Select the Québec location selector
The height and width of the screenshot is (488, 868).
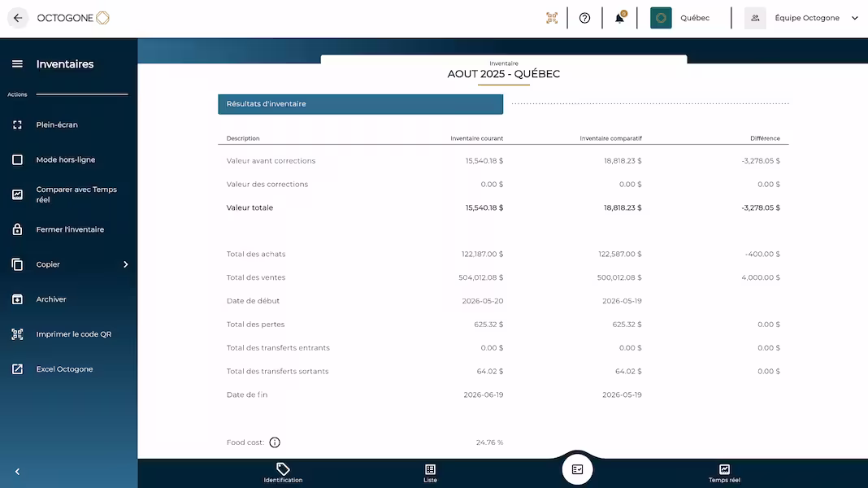click(684, 18)
